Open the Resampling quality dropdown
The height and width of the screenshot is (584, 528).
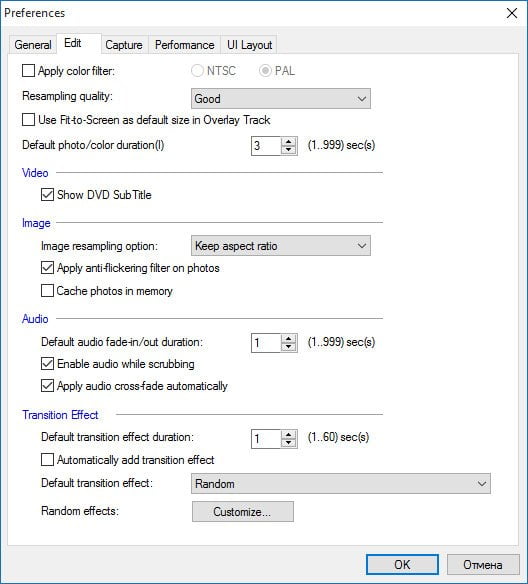(x=281, y=99)
